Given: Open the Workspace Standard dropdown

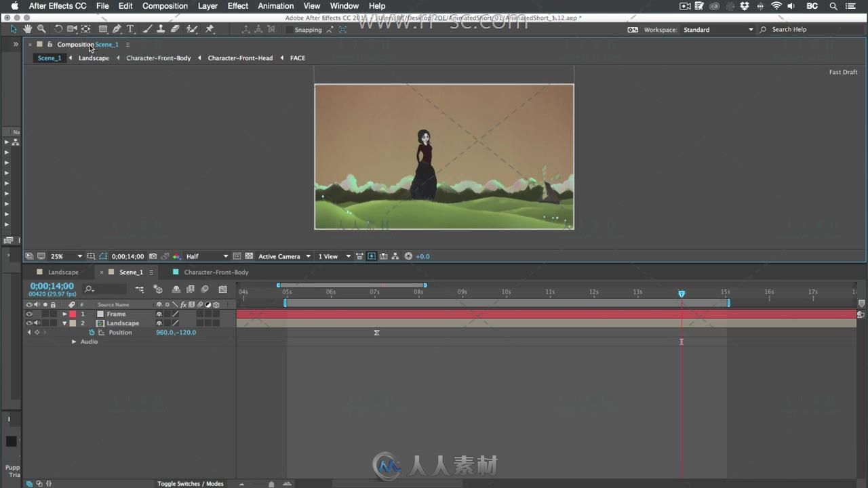Looking at the screenshot, I should point(718,30).
